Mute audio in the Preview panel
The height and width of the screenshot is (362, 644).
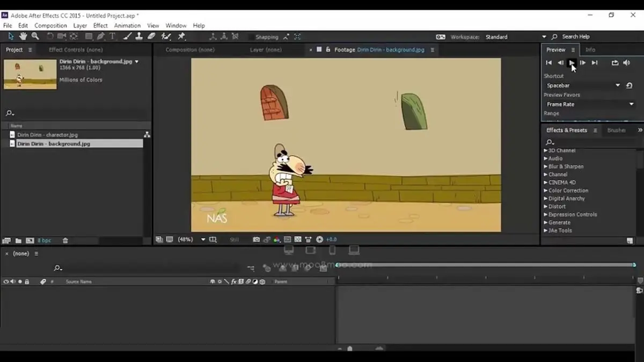(x=627, y=63)
